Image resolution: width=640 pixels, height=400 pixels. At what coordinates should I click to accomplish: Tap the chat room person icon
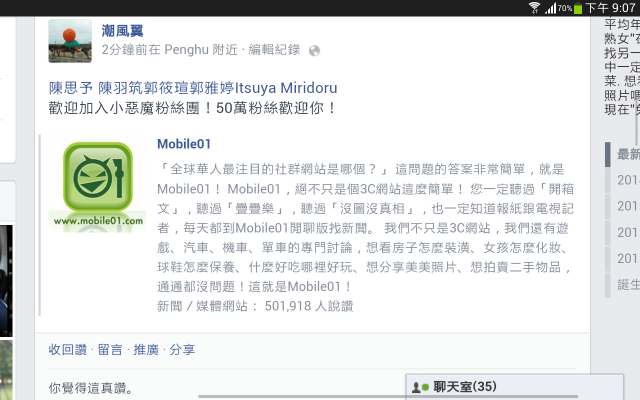click(416, 387)
